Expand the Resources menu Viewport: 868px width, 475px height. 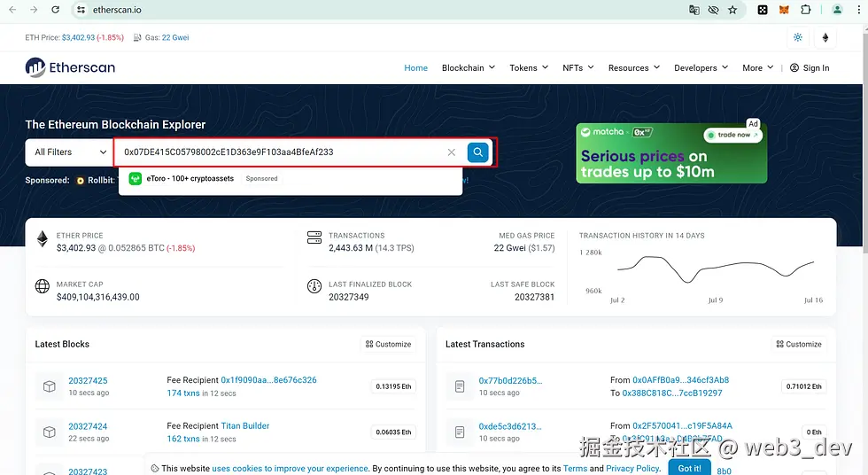[x=634, y=67]
